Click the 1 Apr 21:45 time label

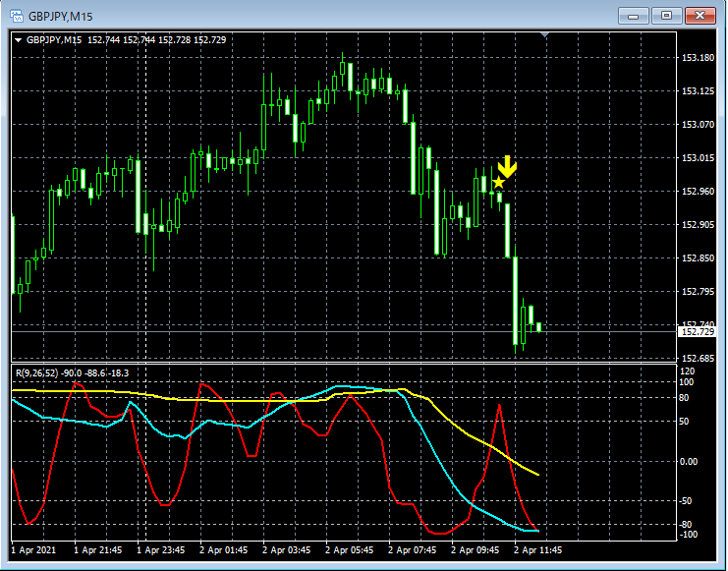[x=98, y=550]
